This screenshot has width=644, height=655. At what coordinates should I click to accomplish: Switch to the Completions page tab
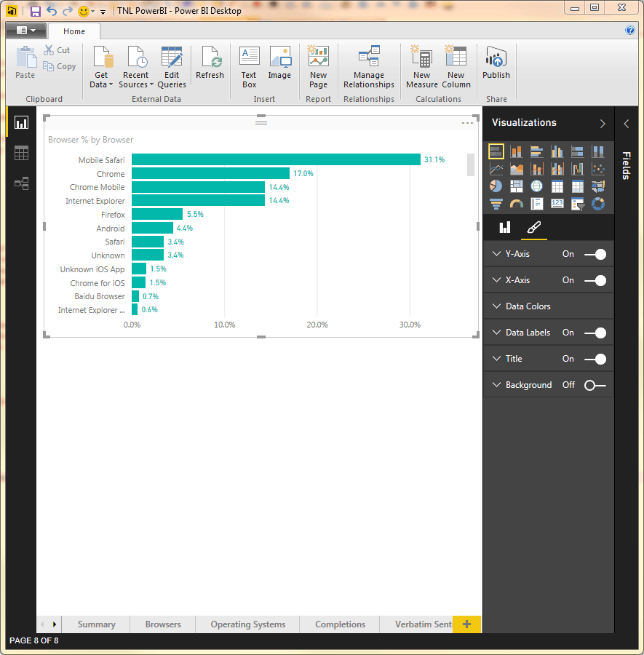pyautogui.click(x=340, y=624)
